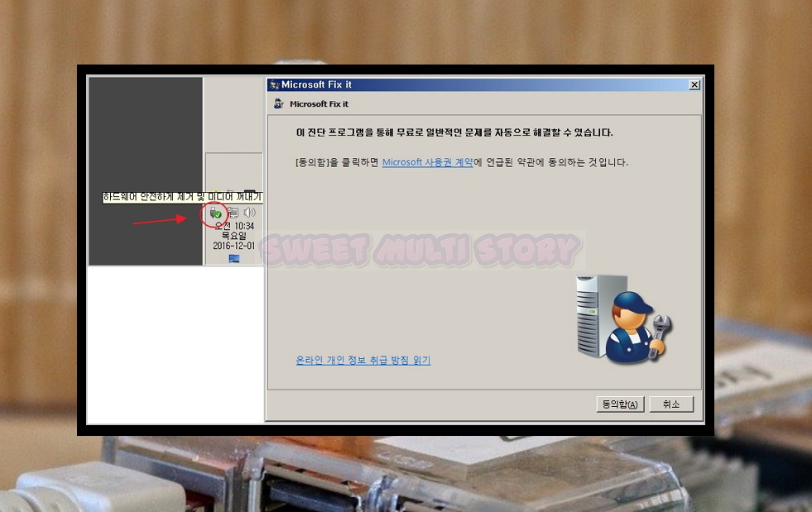Click the Safely Remove Hardware tray icon
Screen dimensions: 812x512
(215, 213)
